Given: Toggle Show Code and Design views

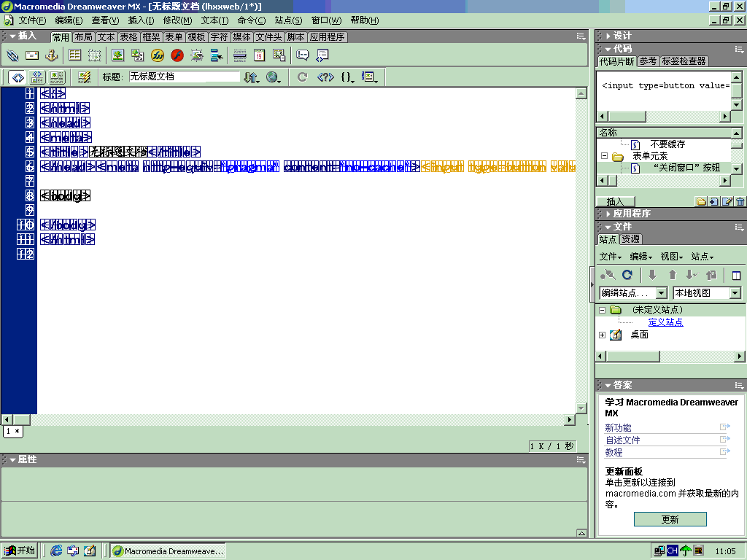Looking at the screenshot, I should (x=36, y=77).
